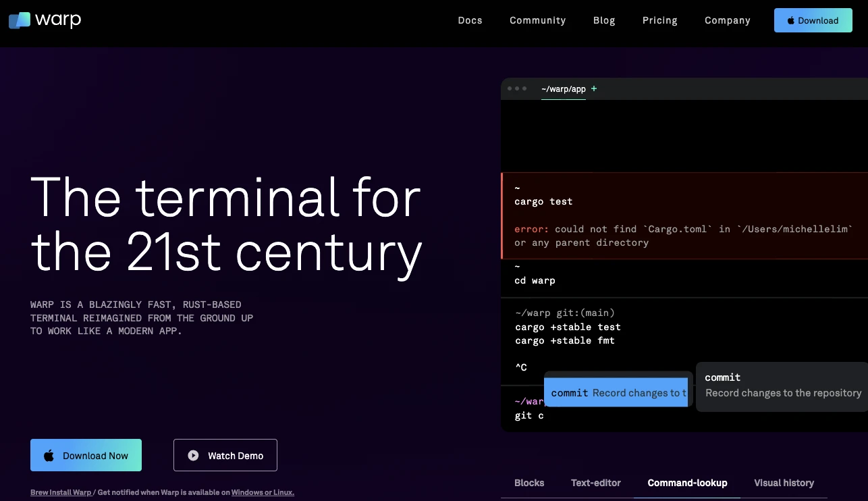Open the Brew Install Warp link
The width and height of the screenshot is (868, 501).
coord(61,492)
